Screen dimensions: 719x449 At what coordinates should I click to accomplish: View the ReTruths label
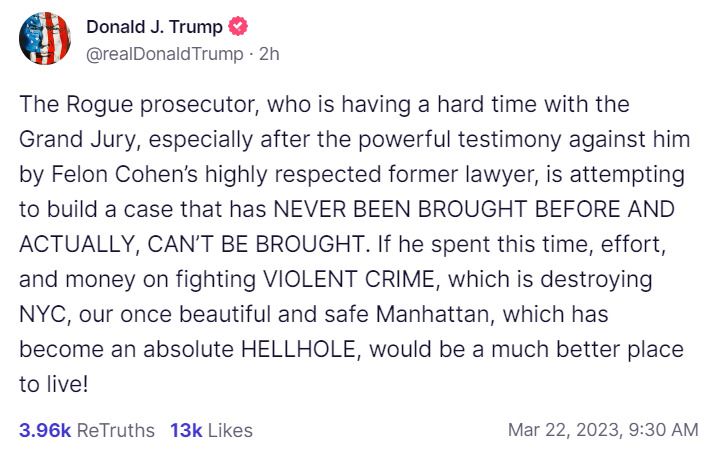pos(116,430)
